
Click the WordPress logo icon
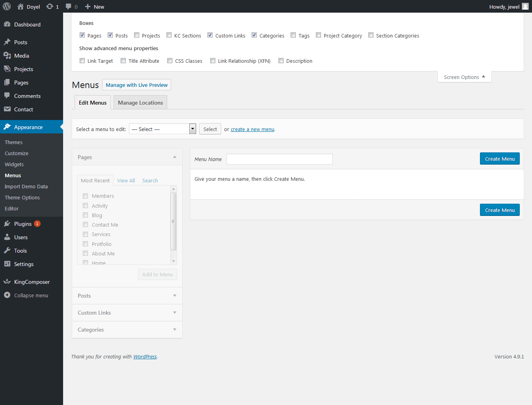coord(7,6)
